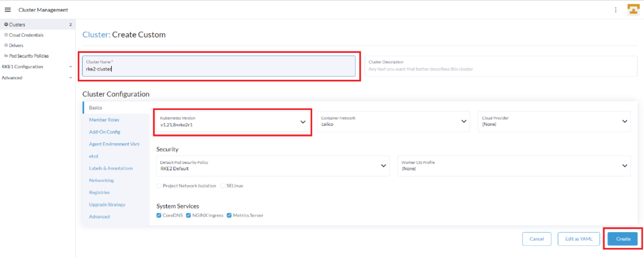The image size is (644, 258).
Task: Click the Clusters globe icon in sidebar
Action: (x=6, y=24)
